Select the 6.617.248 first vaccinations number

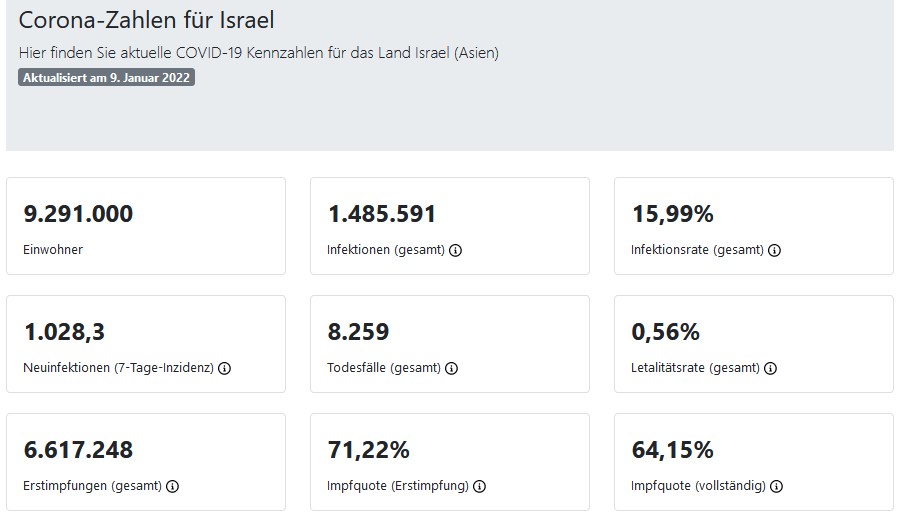[x=78, y=450]
